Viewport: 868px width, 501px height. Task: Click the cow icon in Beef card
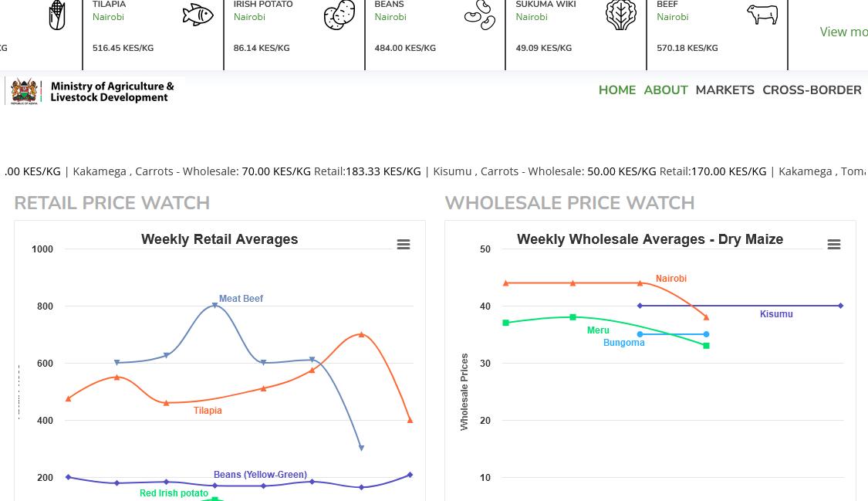pyautogui.click(x=762, y=15)
